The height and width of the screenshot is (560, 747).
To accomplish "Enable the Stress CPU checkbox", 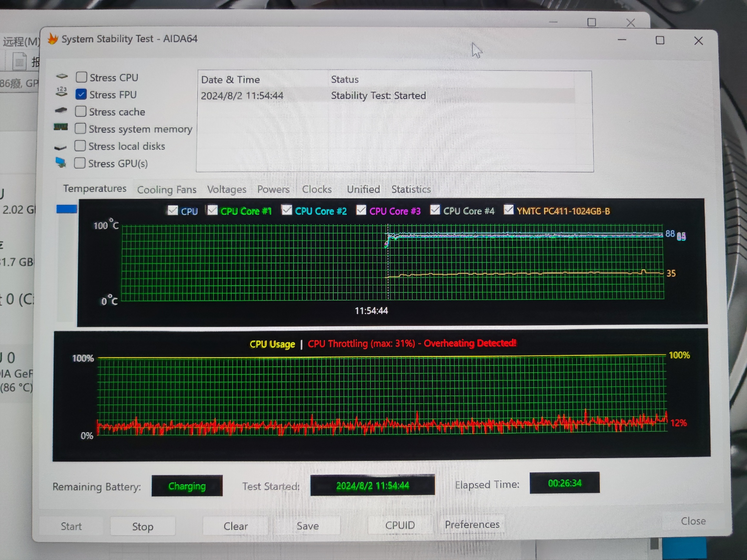I will pyautogui.click(x=81, y=77).
